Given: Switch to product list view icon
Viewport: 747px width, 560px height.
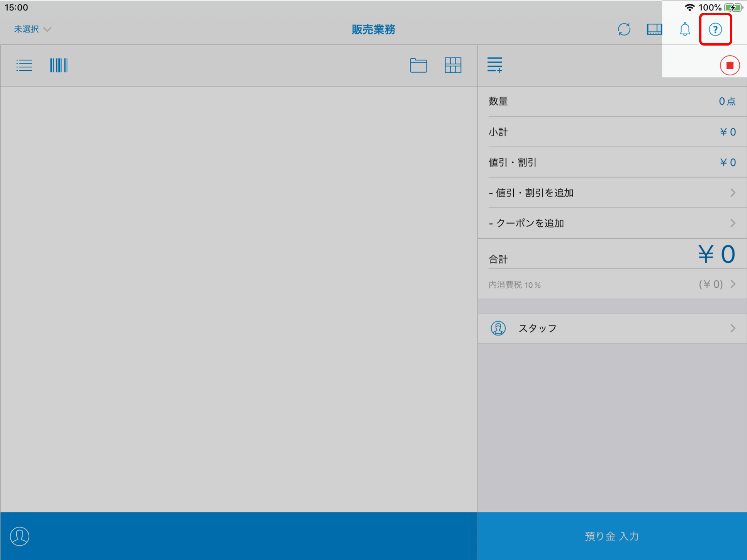Looking at the screenshot, I should click(24, 65).
